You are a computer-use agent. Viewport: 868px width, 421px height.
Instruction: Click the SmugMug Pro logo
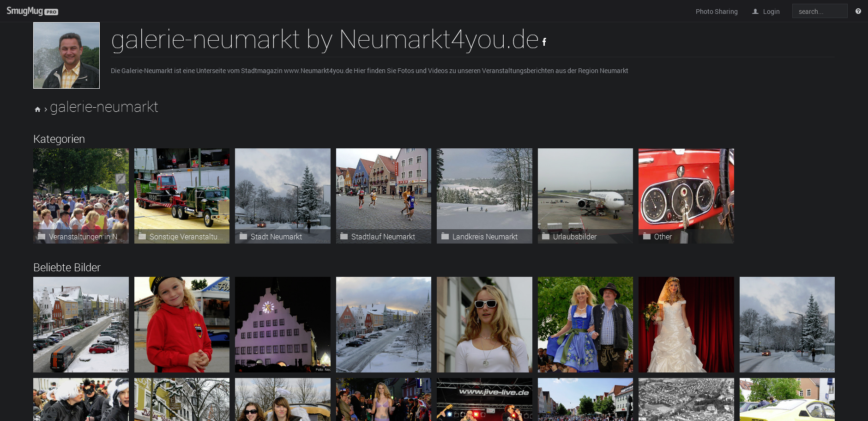(x=32, y=11)
